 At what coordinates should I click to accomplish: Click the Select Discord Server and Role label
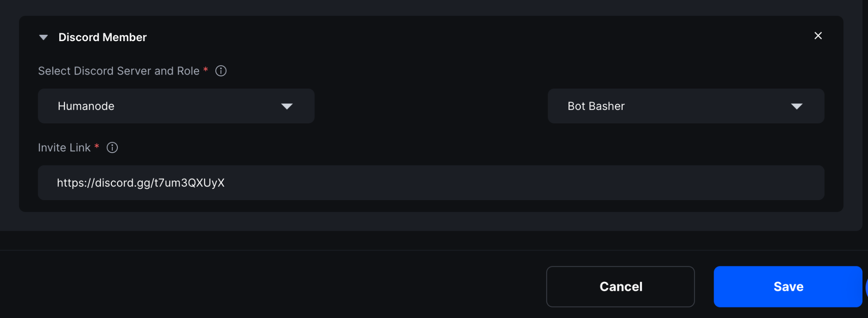119,71
